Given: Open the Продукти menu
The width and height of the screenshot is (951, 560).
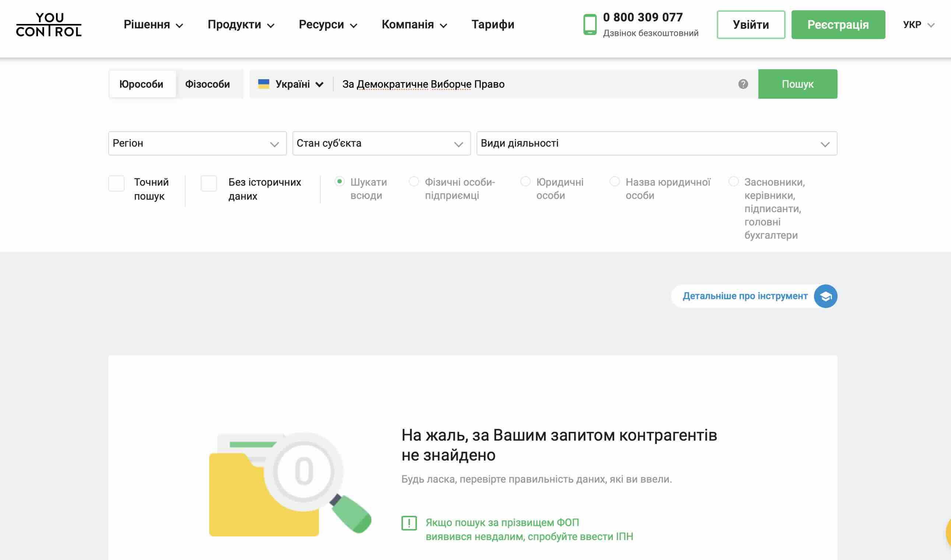Looking at the screenshot, I should (x=241, y=25).
